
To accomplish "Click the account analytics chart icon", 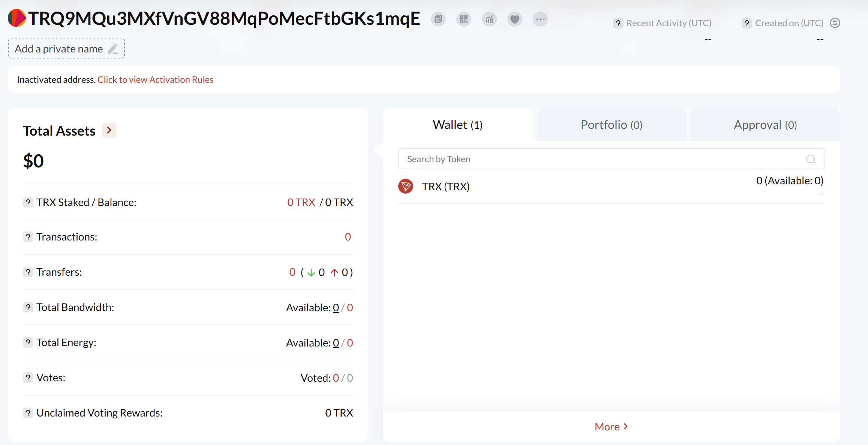I will point(489,19).
